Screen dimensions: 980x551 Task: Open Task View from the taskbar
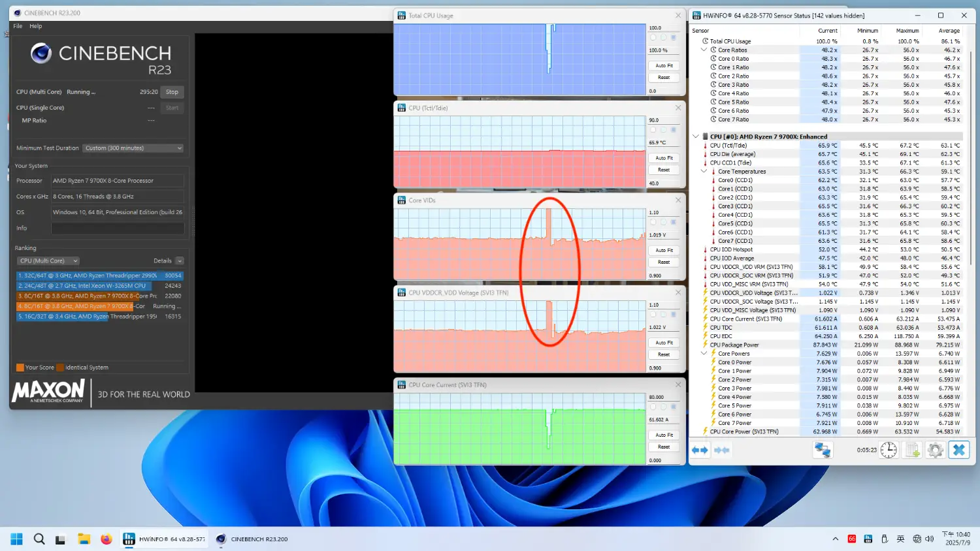[x=60, y=539]
